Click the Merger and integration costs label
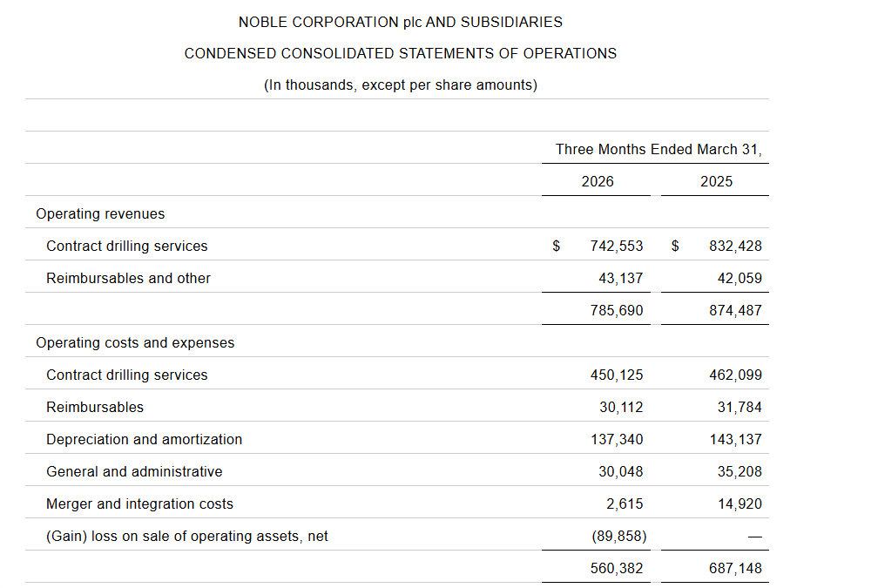Screen dimensions: 878x588 tap(139, 504)
